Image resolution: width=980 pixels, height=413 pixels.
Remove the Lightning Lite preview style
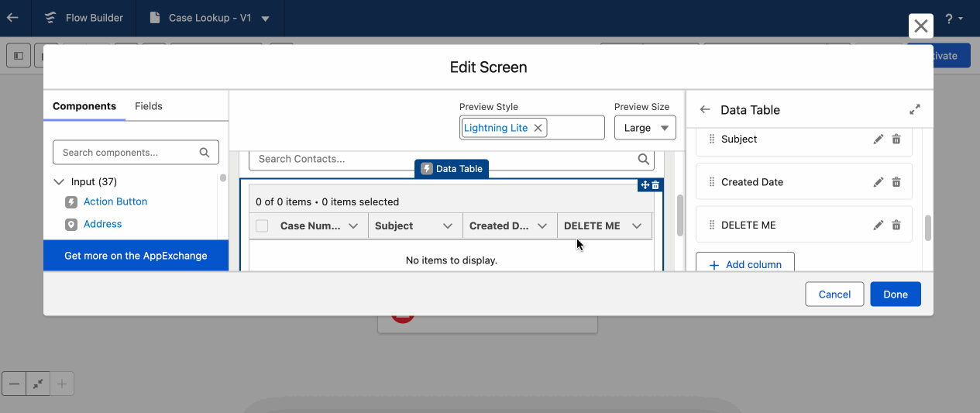pyautogui.click(x=538, y=128)
